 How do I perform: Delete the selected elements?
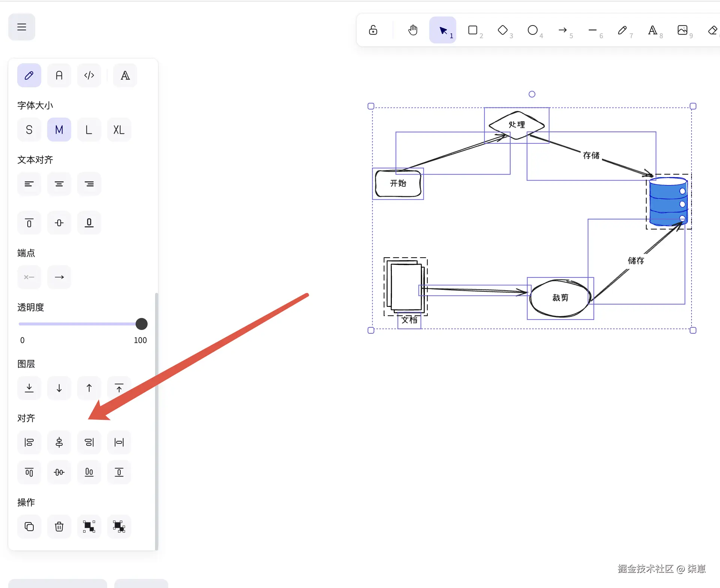(x=59, y=527)
